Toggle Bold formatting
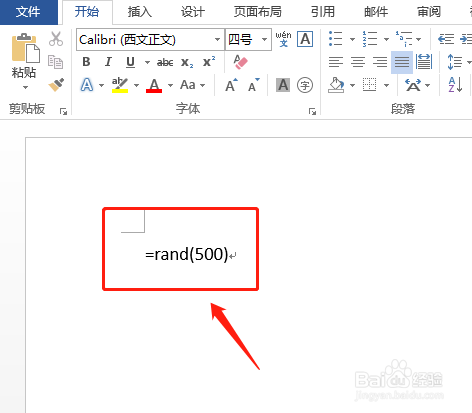 (x=86, y=62)
